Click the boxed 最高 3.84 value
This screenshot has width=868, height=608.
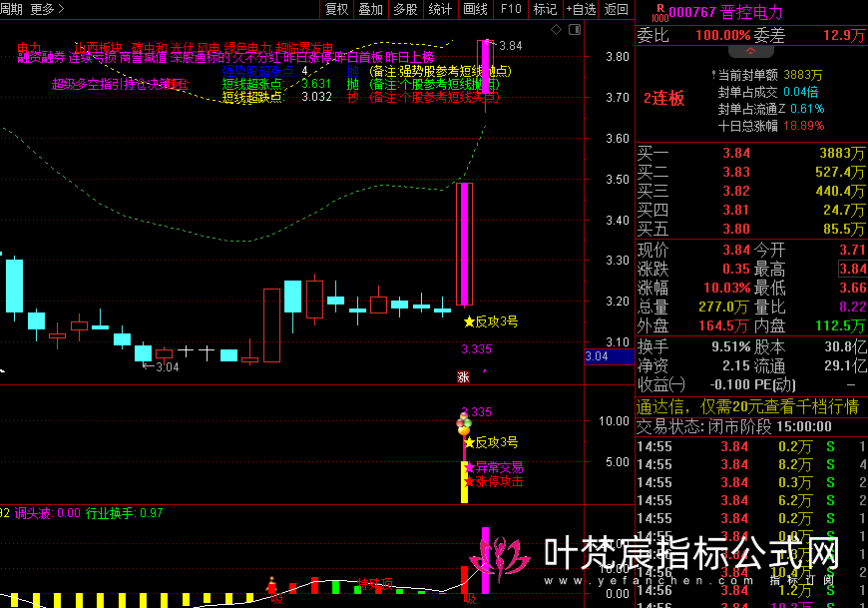(852, 270)
